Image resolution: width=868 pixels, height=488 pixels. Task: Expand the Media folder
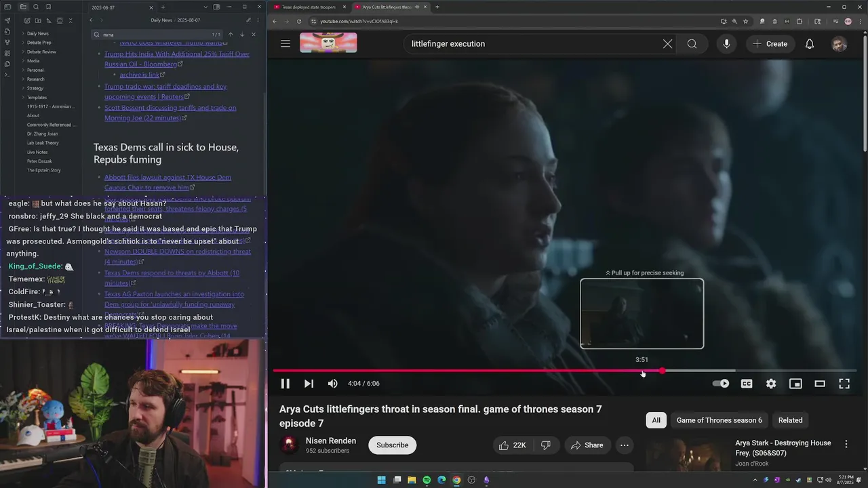coord(33,61)
